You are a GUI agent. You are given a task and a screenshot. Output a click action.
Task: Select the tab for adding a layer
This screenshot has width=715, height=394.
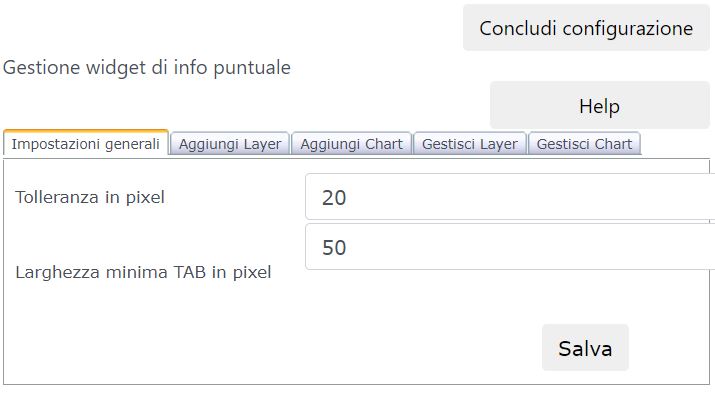point(230,144)
